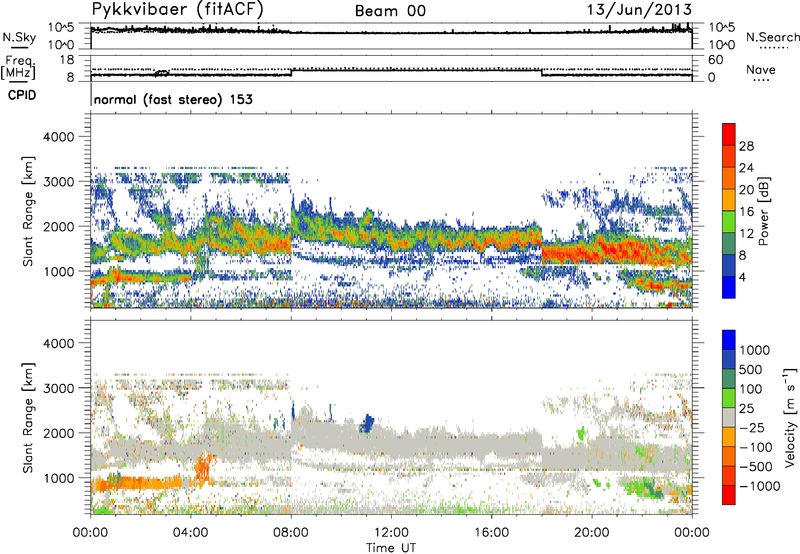Screen dimensions: 800x554
Task: Click power colorbar tick label '28'
Action: (746, 146)
